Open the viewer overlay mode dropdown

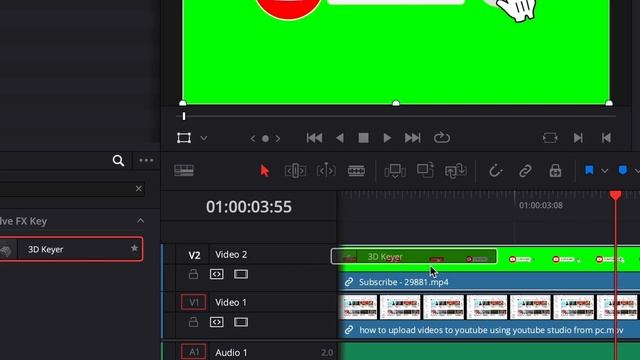(x=204, y=138)
